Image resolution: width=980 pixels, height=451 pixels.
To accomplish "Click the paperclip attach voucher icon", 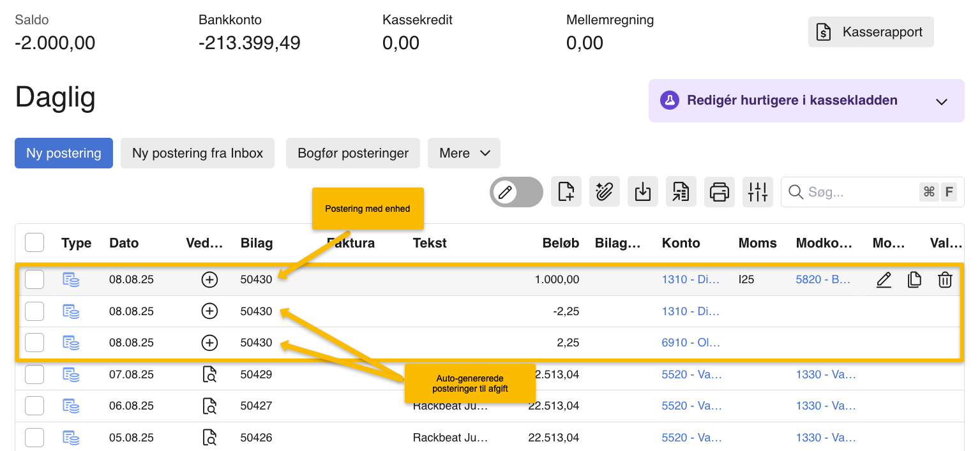I will click(x=605, y=192).
